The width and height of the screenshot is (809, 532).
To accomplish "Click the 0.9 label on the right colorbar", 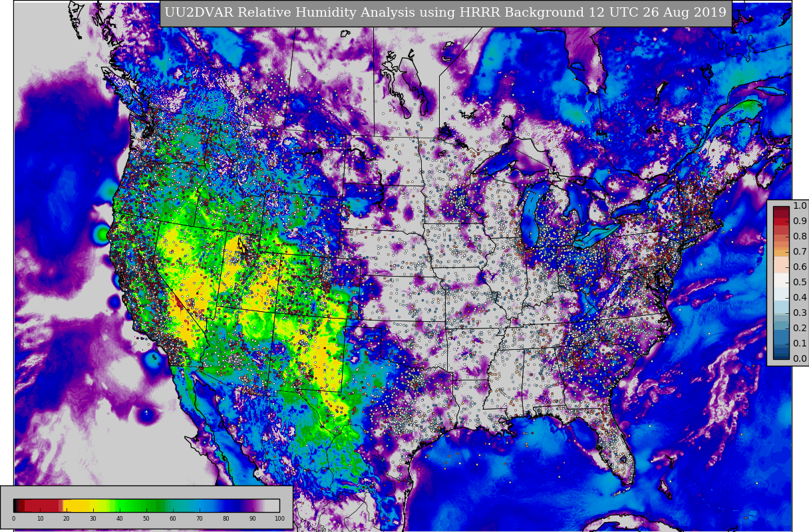I will click(x=800, y=221).
